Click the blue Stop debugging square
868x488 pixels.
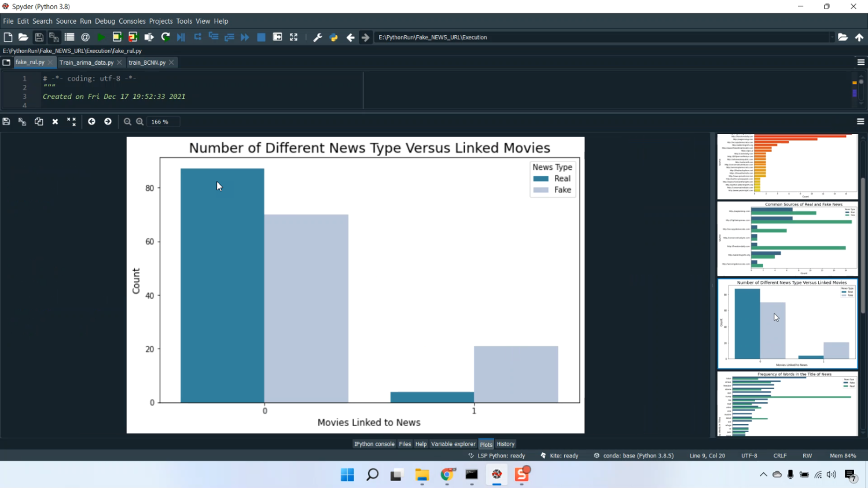pos(261,37)
